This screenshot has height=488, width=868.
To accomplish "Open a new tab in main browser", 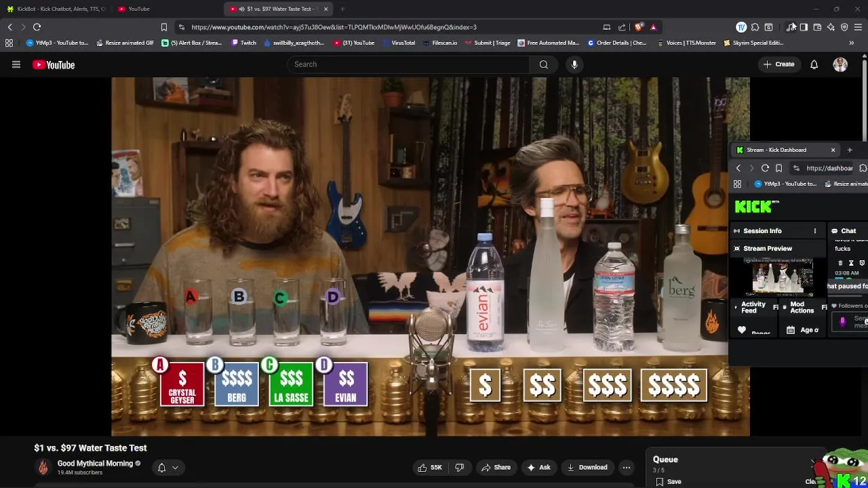I will coord(342,9).
